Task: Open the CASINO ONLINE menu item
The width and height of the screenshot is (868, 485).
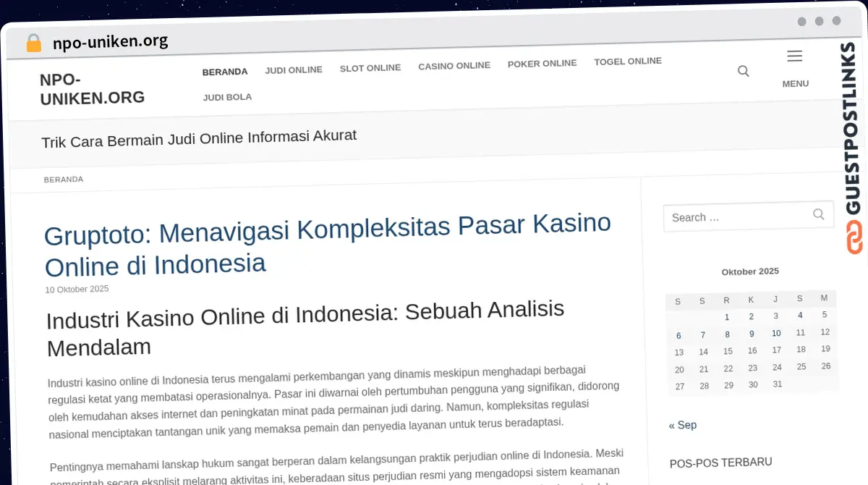Action: click(x=454, y=66)
